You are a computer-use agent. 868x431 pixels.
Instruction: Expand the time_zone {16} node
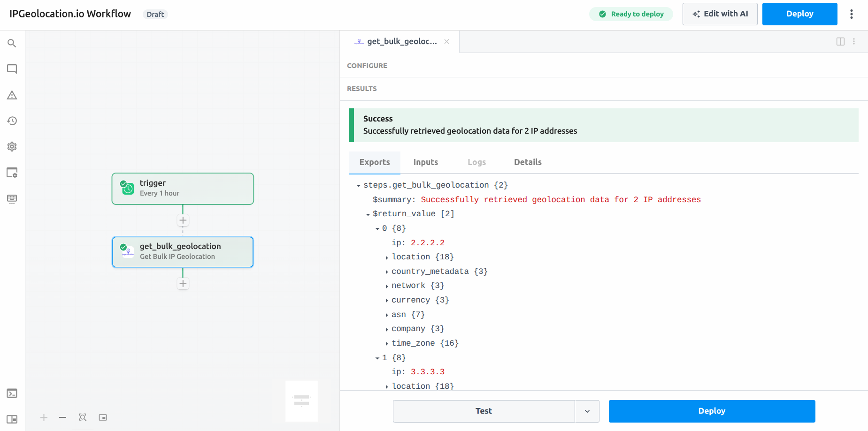pyautogui.click(x=387, y=344)
